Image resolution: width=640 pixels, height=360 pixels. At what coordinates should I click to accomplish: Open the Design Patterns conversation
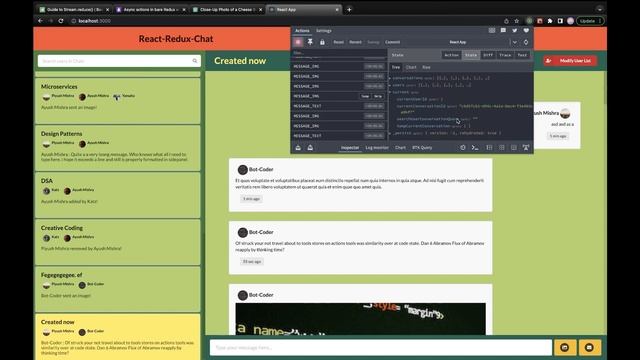pyautogui.click(x=118, y=148)
